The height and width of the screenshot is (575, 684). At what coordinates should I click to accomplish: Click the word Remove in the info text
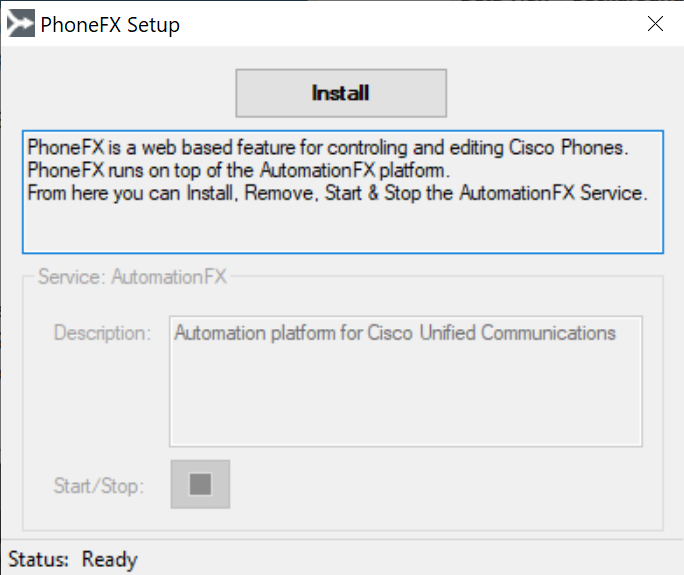pyautogui.click(x=279, y=193)
